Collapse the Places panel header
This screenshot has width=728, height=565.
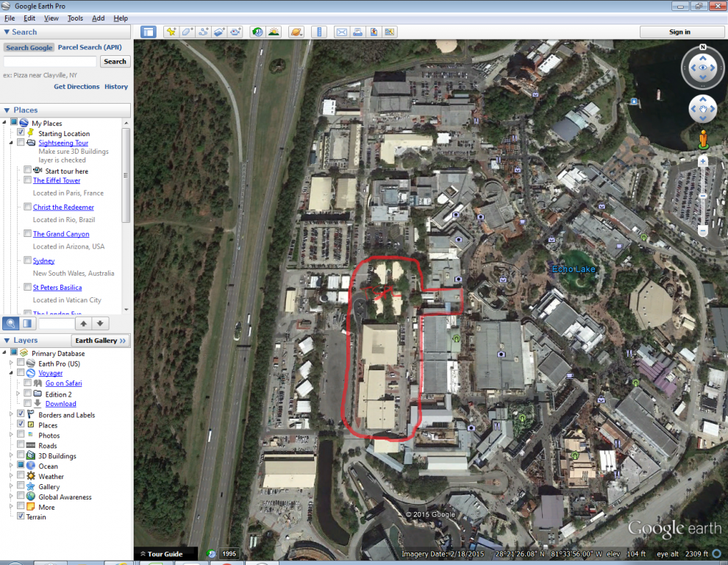pyautogui.click(x=7, y=110)
